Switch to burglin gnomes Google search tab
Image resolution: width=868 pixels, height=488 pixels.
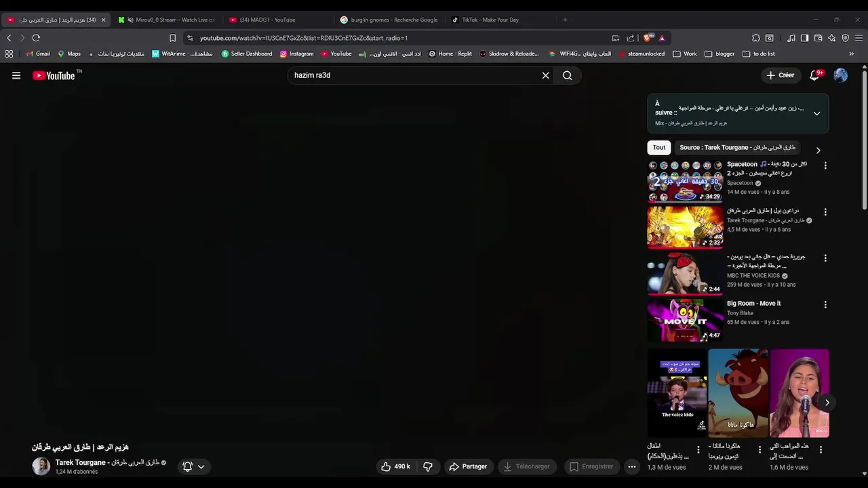(390, 20)
